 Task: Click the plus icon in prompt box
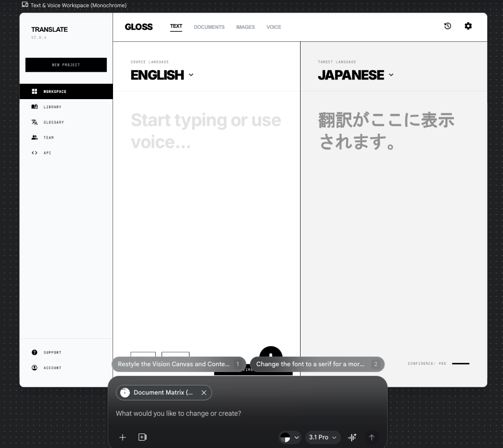click(x=123, y=437)
